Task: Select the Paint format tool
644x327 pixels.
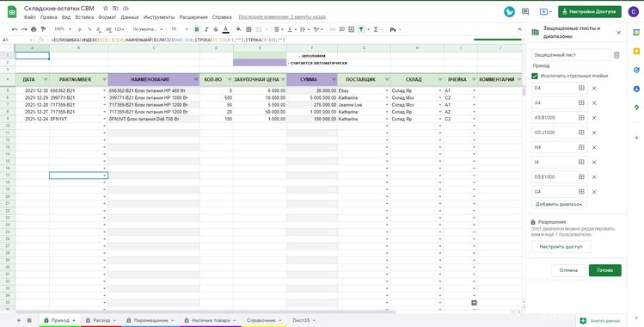Action: coord(43,29)
